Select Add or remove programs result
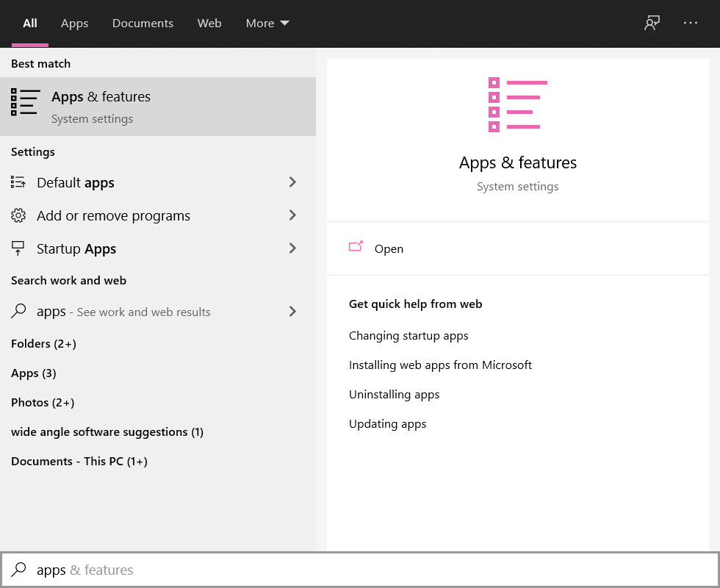Screen dimensions: 720x588 point(158,215)
